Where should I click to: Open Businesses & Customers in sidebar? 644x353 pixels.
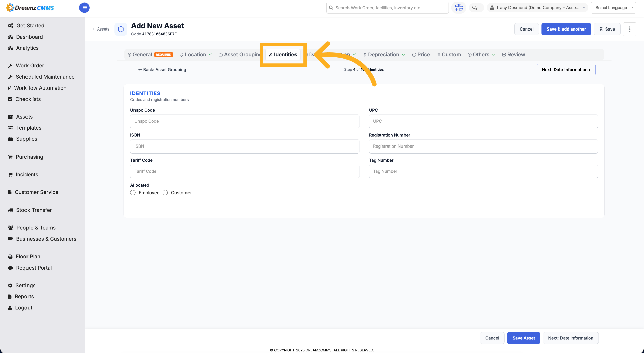pyautogui.click(x=42, y=239)
